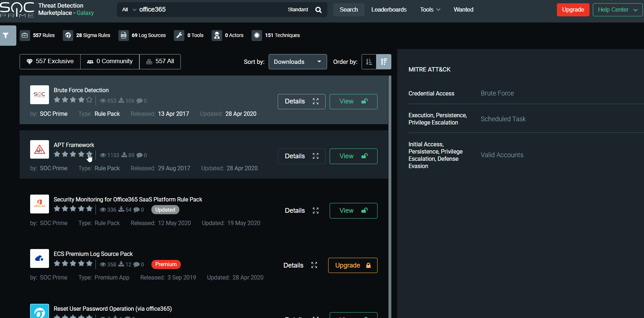Open APT Framework logo thumbnail
This screenshot has height=318, width=644.
(x=40, y=149)
